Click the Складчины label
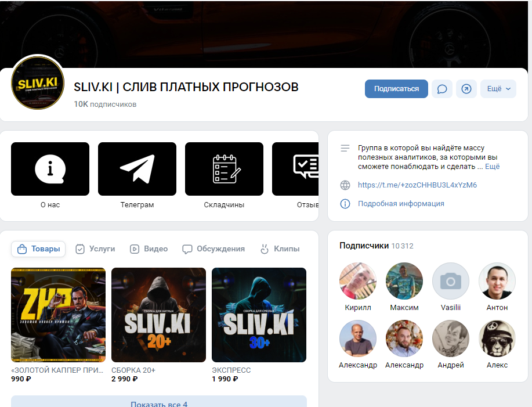Image resolution: width=532 pixels, height=407 pixels. tap(224, 205)
